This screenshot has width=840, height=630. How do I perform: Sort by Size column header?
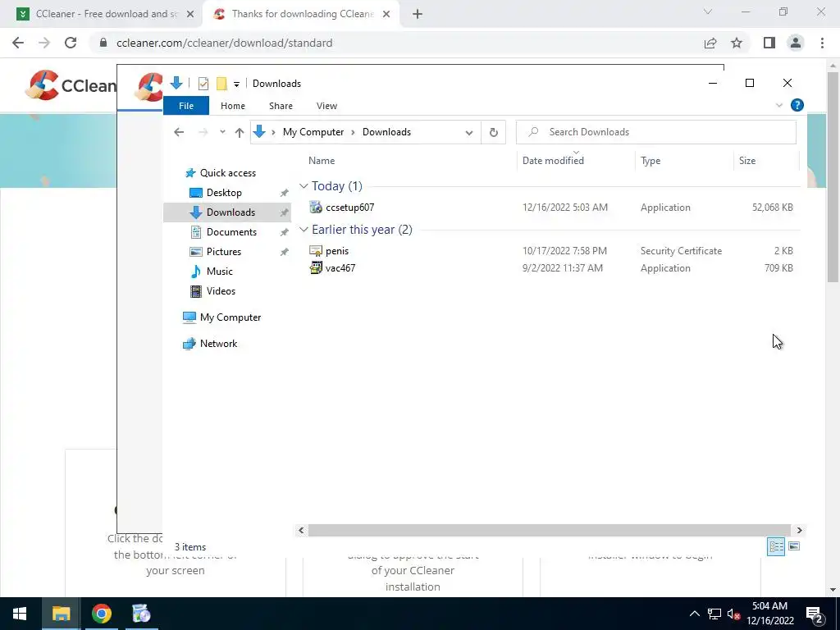(x=747, y=161)
